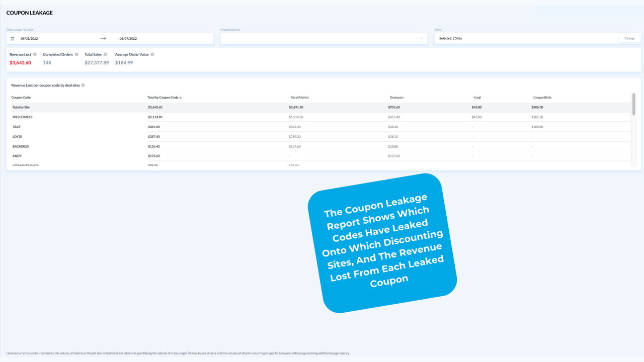This screenshot has width=644, height=362.
Task: Click BACKER20 total value $136.40
Action: pyautogui.click(x=154, y=146)
